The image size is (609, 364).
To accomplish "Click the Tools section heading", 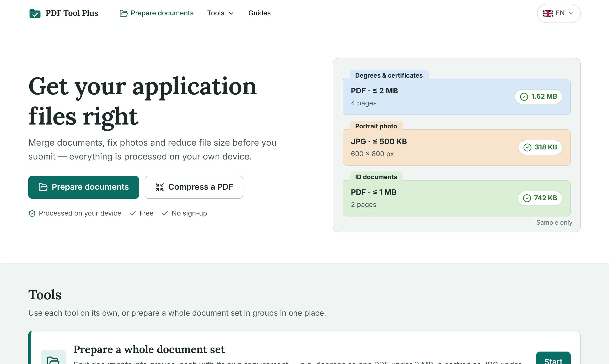I will (x=45, y=295).
